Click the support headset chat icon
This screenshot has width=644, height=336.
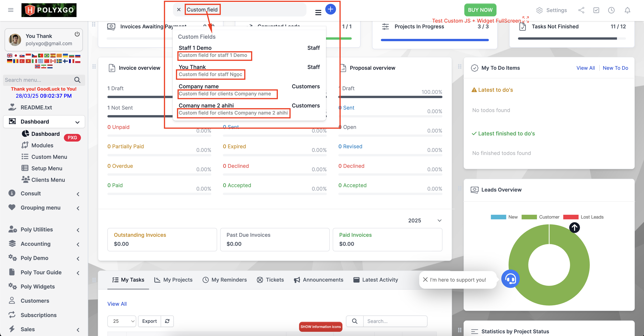point(511,279)
